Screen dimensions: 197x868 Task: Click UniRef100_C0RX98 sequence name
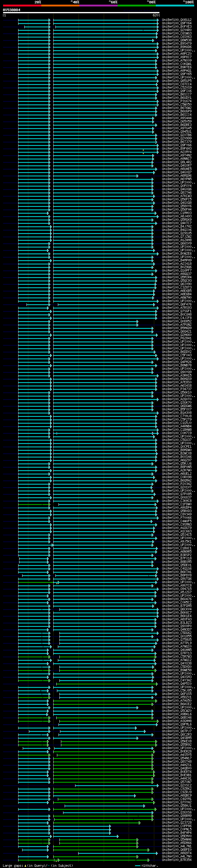(x=176, y=477)
